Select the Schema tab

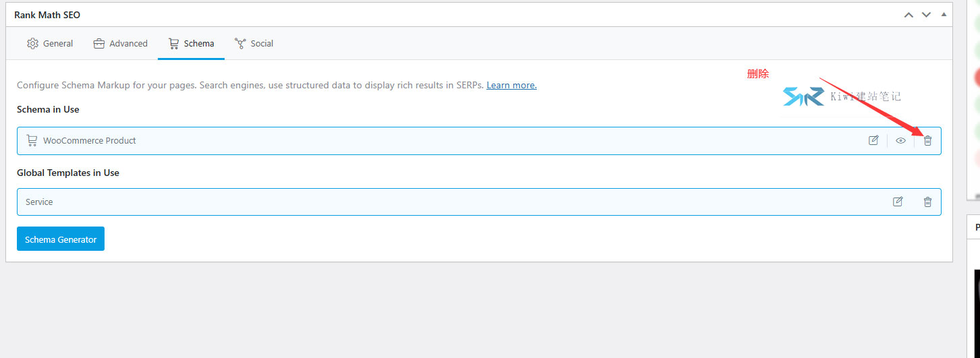pyautogui.click(x=191, y=43)
